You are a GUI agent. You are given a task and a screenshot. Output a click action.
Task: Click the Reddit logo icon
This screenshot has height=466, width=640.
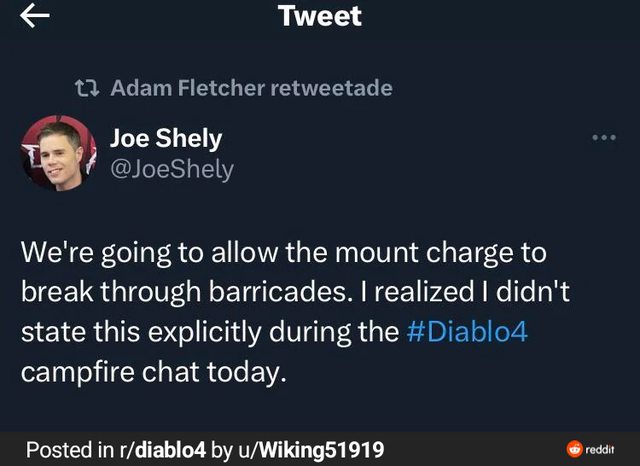pos(574,449)
